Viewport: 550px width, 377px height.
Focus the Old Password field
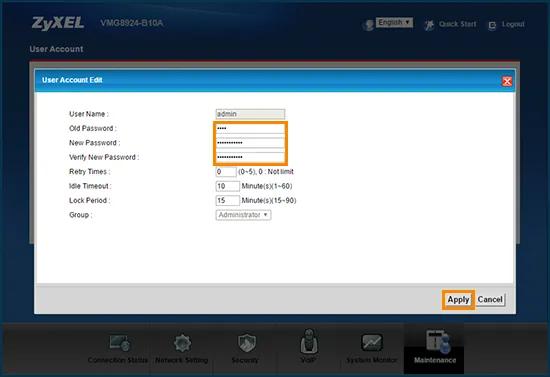coord(250,128)
